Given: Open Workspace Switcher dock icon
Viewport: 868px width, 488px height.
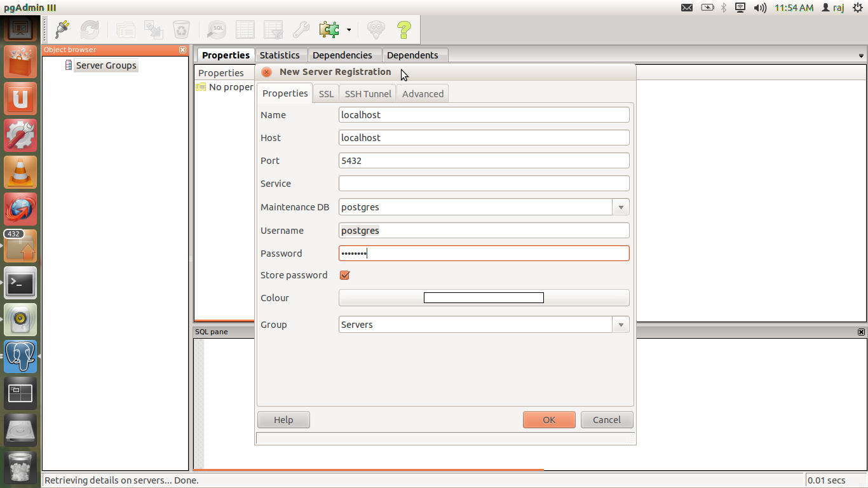Looking at the screenshot, I should pyautogui.click(x=20, y=394).
